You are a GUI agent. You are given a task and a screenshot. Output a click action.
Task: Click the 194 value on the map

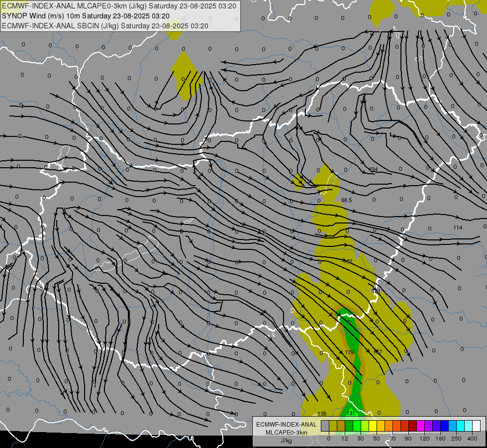pyautogui.click(x=374, y=169)
